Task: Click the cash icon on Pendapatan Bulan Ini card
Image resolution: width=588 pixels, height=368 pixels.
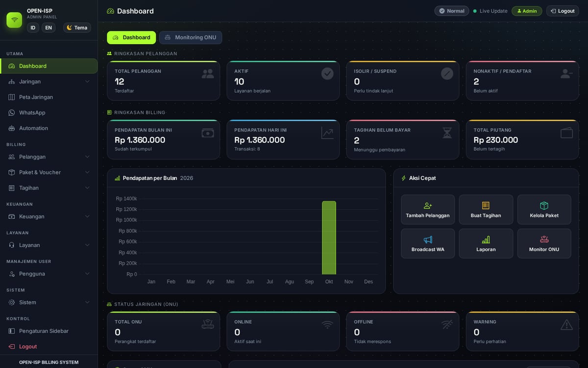Action: click(x=208, y=133)
